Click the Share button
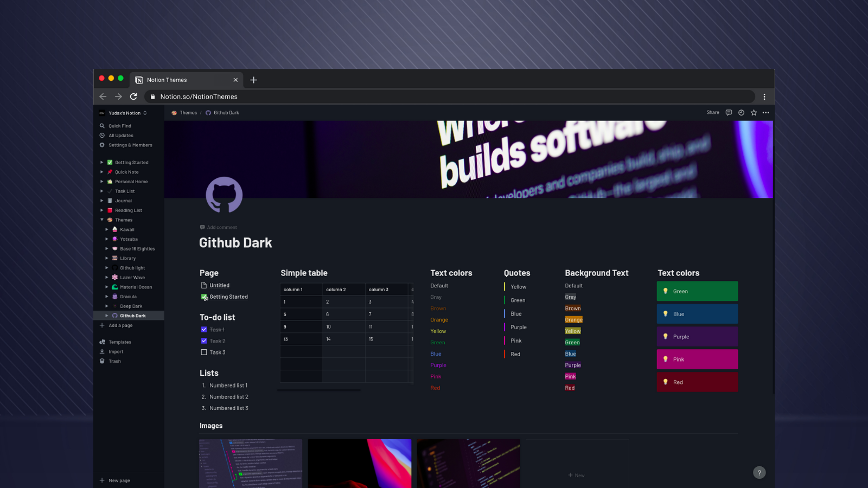The width and height of the screenshot is (868, 488). point(713,113)
